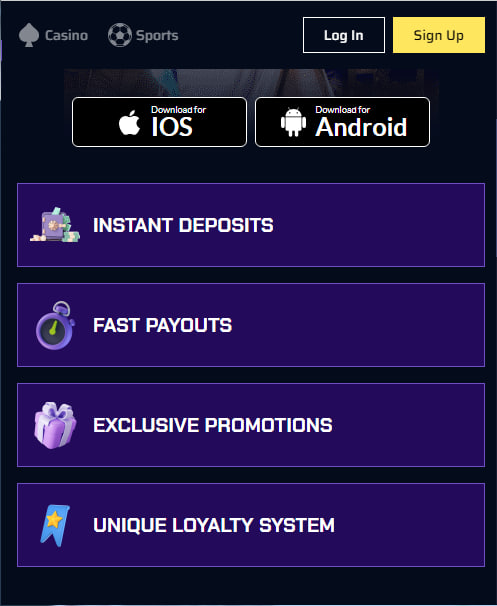Click the Android robot icon
The height and width of the screenshot is (606, 497).
pos(293,122)
